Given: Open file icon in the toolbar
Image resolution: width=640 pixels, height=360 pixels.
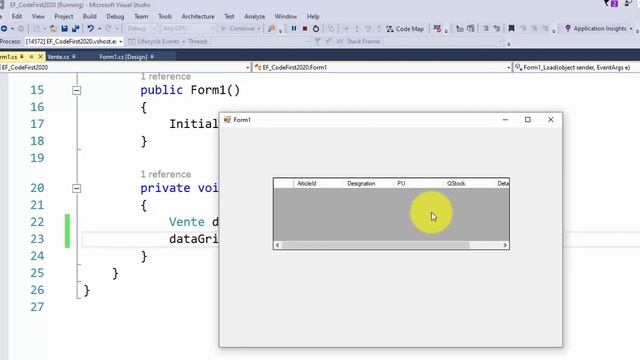Looking at the screenshot, I should point(53,29).
